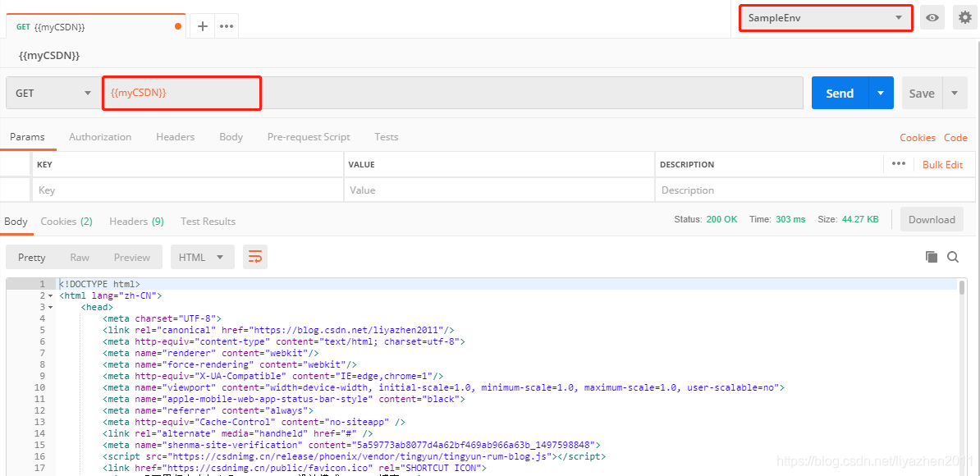The image size is (980, 476).
Task: Collapse head tag fold arrow line 3
Action: coord(50,307)
